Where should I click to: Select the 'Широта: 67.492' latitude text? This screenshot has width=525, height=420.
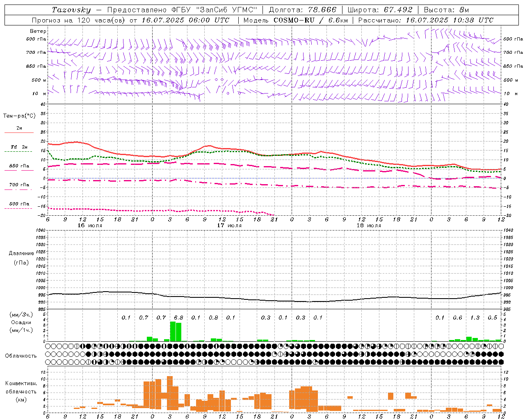click(380, 10)
